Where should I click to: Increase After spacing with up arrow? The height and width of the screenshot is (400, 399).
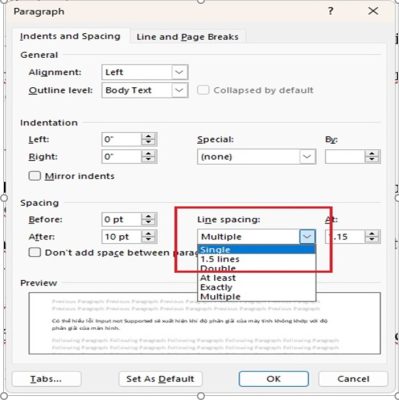(x=148, y=233)
